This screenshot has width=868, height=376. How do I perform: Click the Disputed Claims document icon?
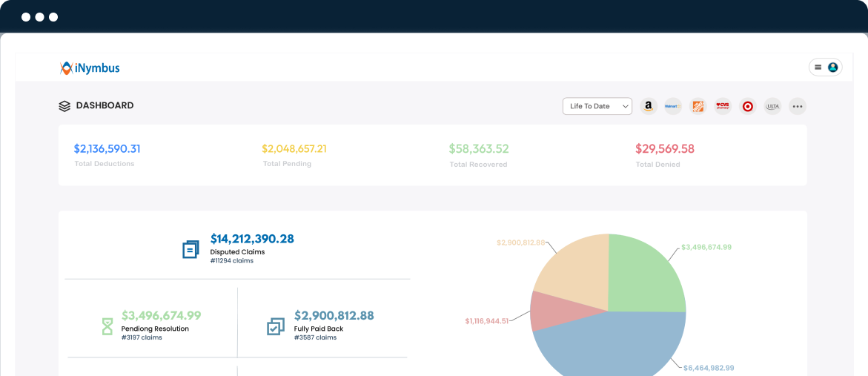point(191,249)
